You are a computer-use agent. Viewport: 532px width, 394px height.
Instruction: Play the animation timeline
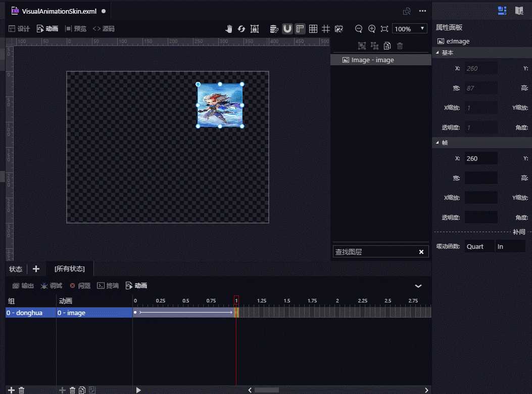[x=138, y=390]
